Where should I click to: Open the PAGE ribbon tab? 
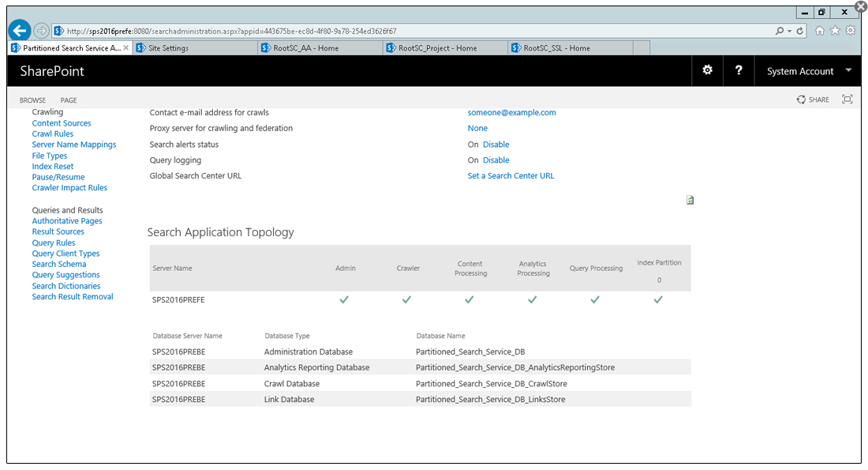[x=69, y=100]
